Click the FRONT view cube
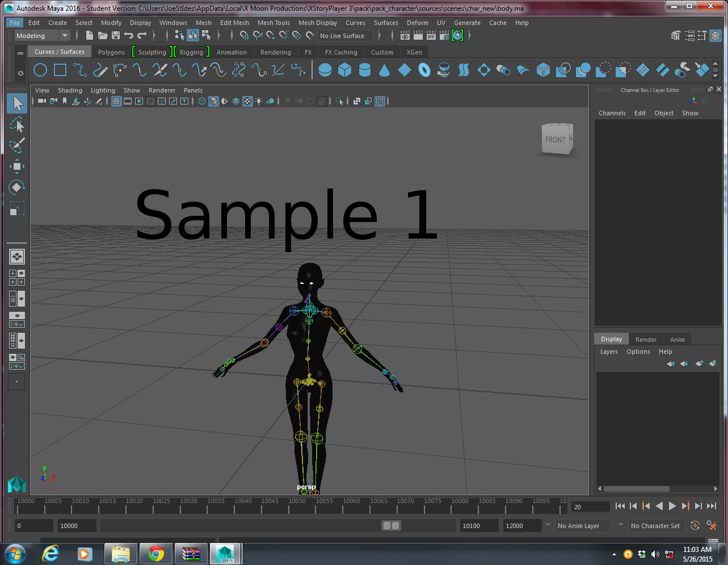 [x=557, y=139]
